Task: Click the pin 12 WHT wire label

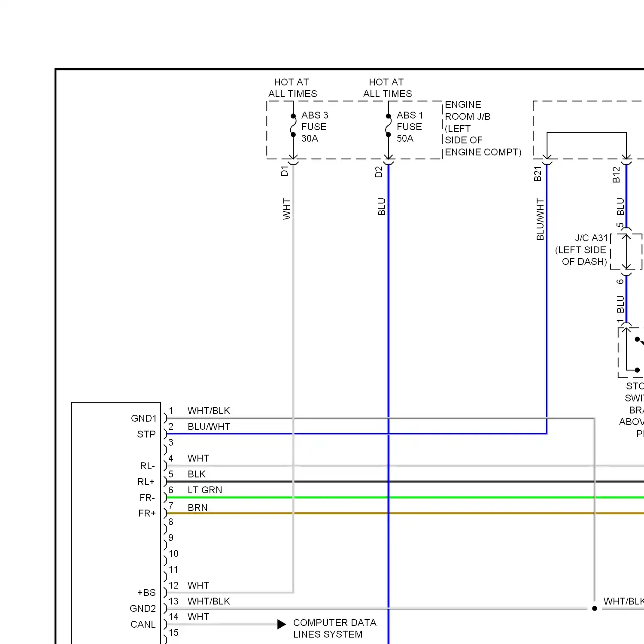Action: click(198, 585)
